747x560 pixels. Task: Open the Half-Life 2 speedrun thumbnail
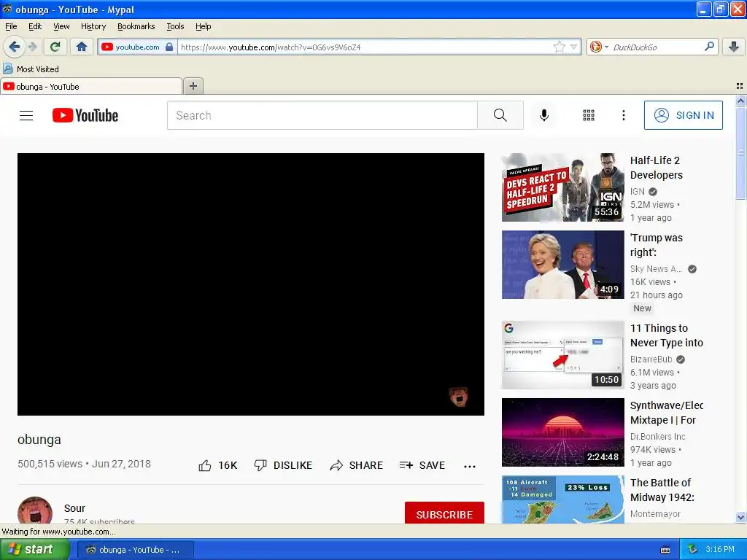tap(562, 187)
